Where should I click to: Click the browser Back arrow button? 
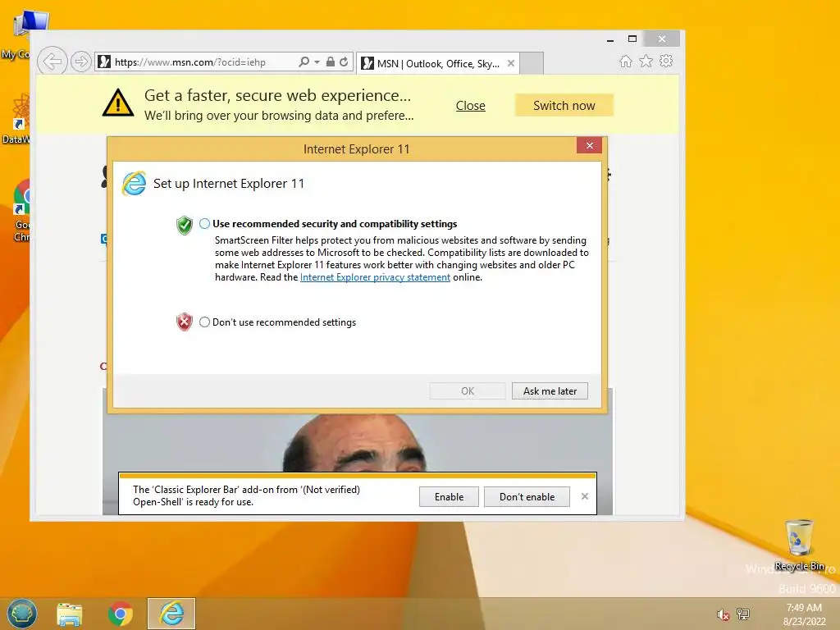(52, 62)
